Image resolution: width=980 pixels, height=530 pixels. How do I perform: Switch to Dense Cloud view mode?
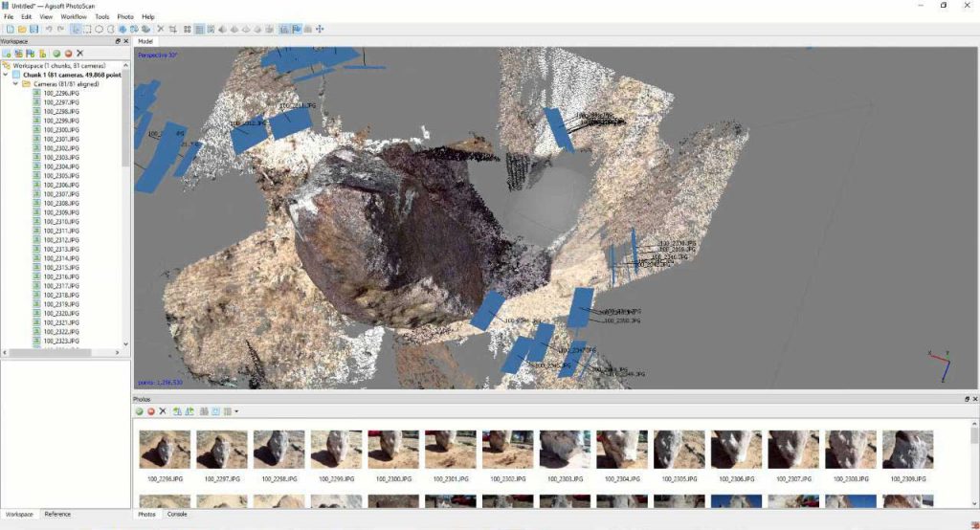point(199,29)
